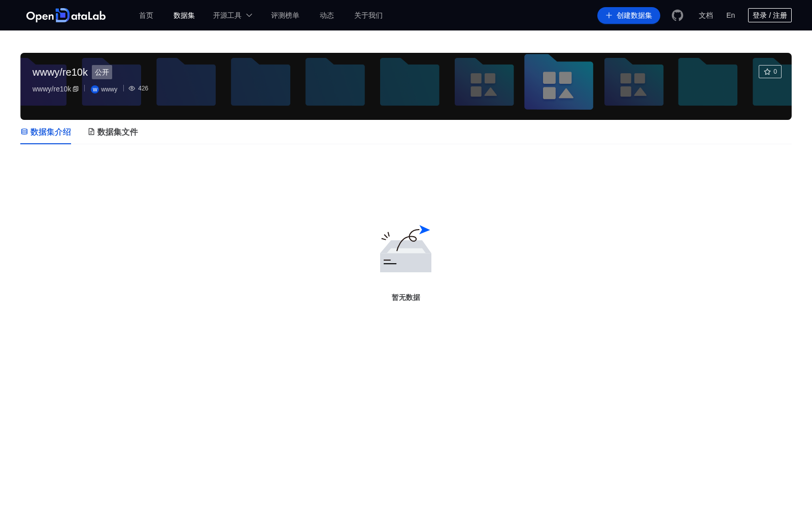The height and width of the screenshot is (508, 812).
Task: Click the 开源工具 chevron arrow
Action: 249,15
